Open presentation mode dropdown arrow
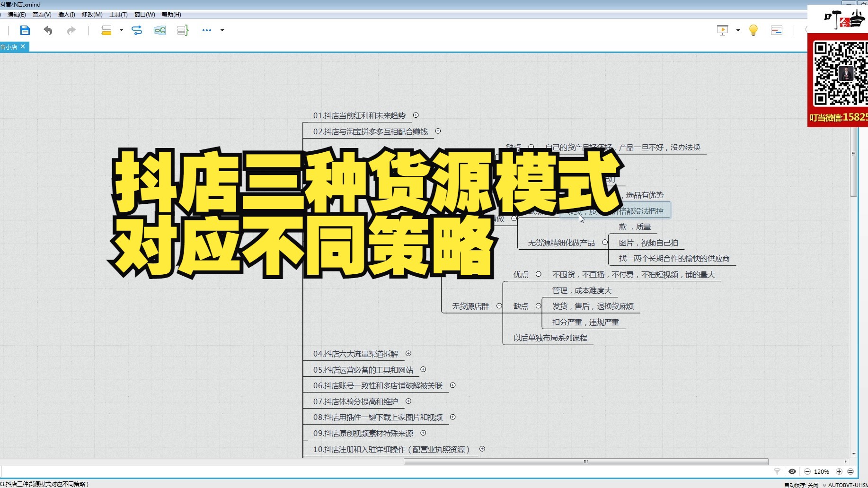Screen dimensions: 868x488 click(738, 30)
